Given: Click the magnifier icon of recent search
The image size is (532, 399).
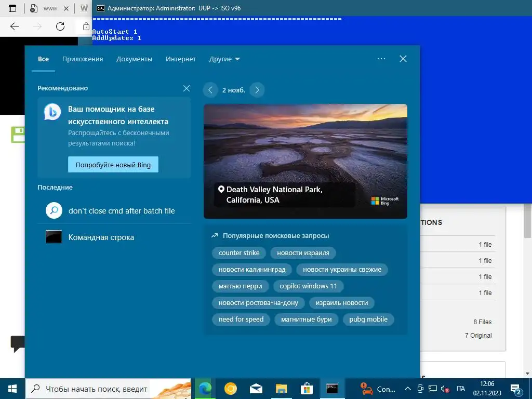Looking at the screenshot, I should pyautogui.click(x=54, y=211).
